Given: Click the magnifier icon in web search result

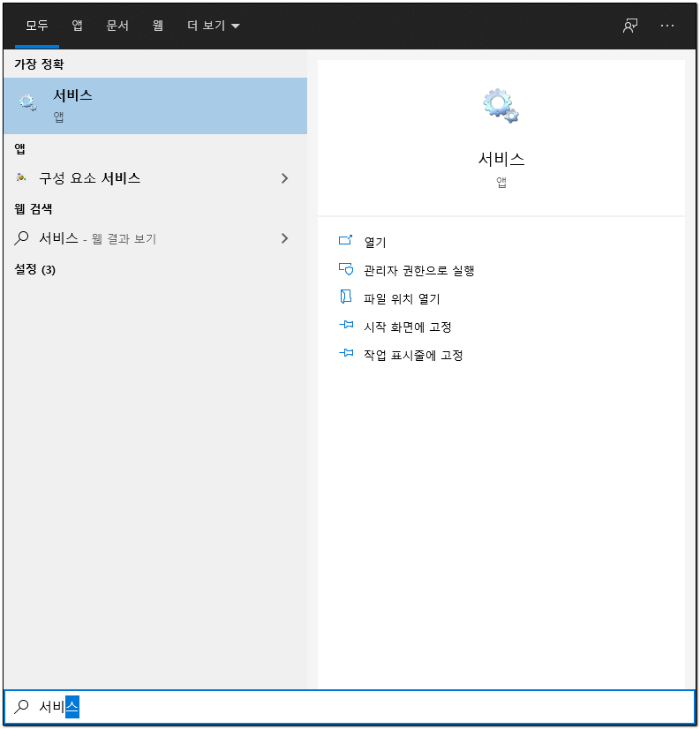Looking at the screenshot, I should pos(22,238).
